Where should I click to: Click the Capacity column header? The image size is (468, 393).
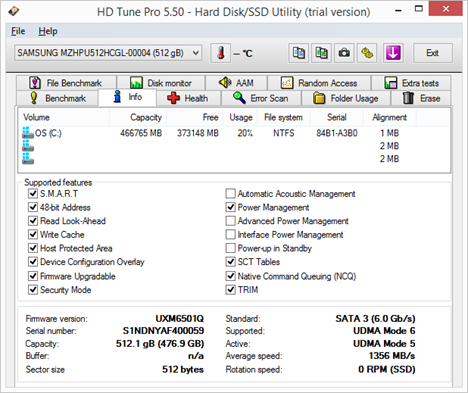tap(138, 117)
